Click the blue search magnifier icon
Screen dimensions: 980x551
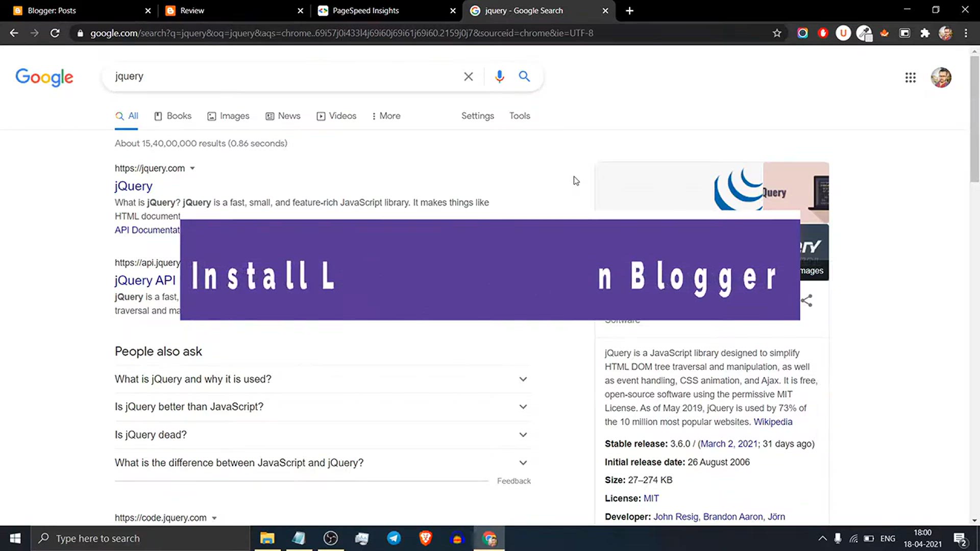(x=524, y=77)
